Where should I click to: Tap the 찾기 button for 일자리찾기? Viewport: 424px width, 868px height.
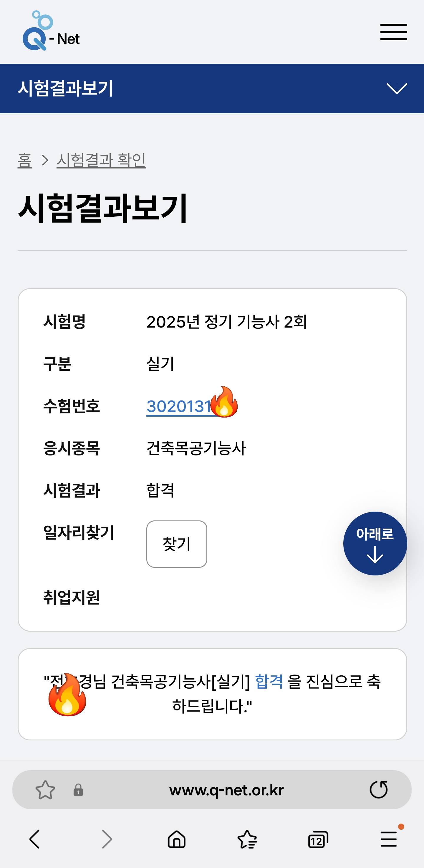(x=177, y=544)
